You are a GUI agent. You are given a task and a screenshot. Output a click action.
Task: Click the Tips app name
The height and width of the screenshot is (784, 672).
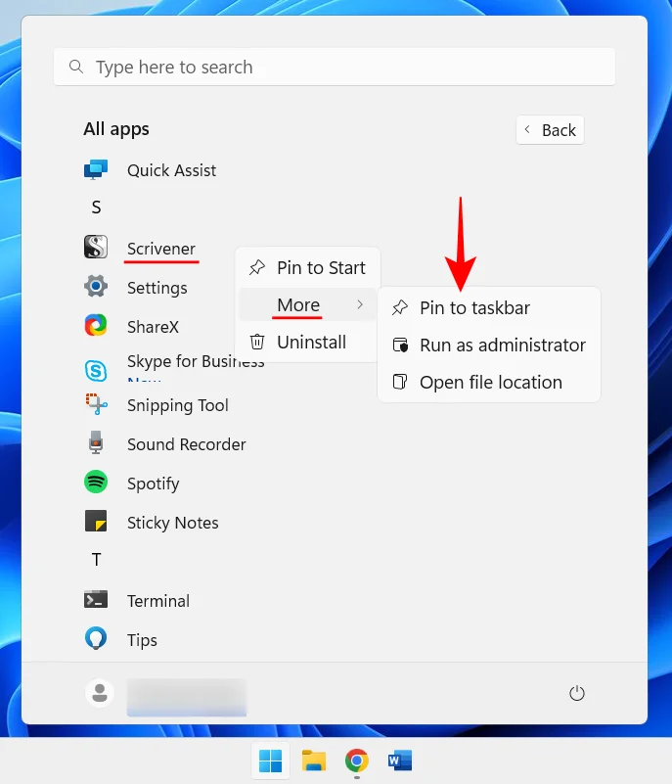tap(142, 640)
